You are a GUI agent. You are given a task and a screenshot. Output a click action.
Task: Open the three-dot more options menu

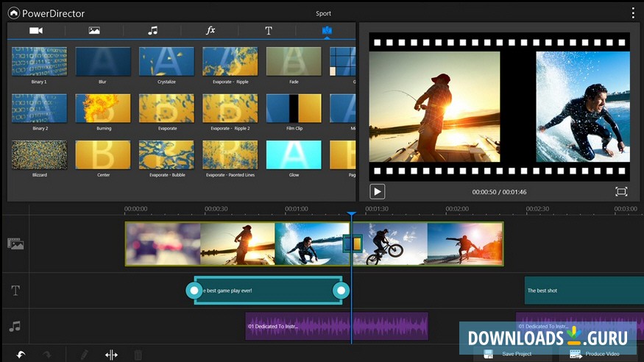point(633,13)
